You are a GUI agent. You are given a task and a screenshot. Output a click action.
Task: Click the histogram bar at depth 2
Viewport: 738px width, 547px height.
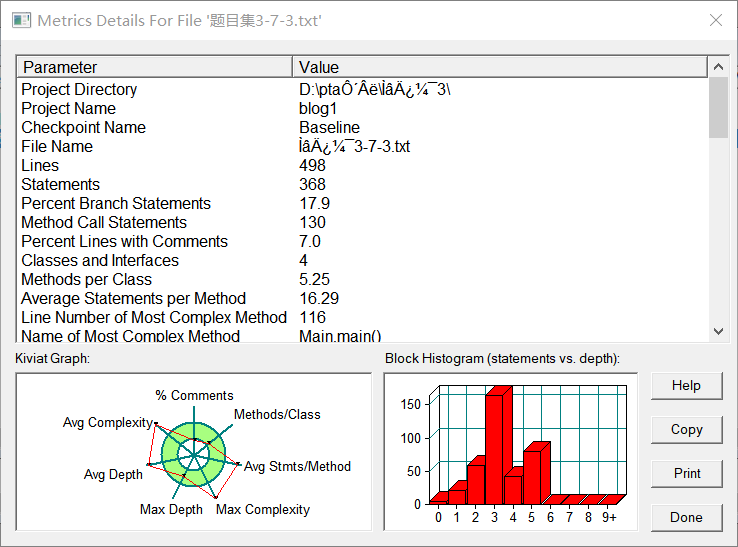coord(476,484)
